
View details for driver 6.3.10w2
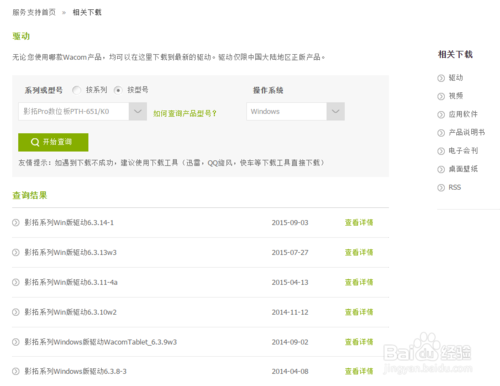[x=359, y=312]
